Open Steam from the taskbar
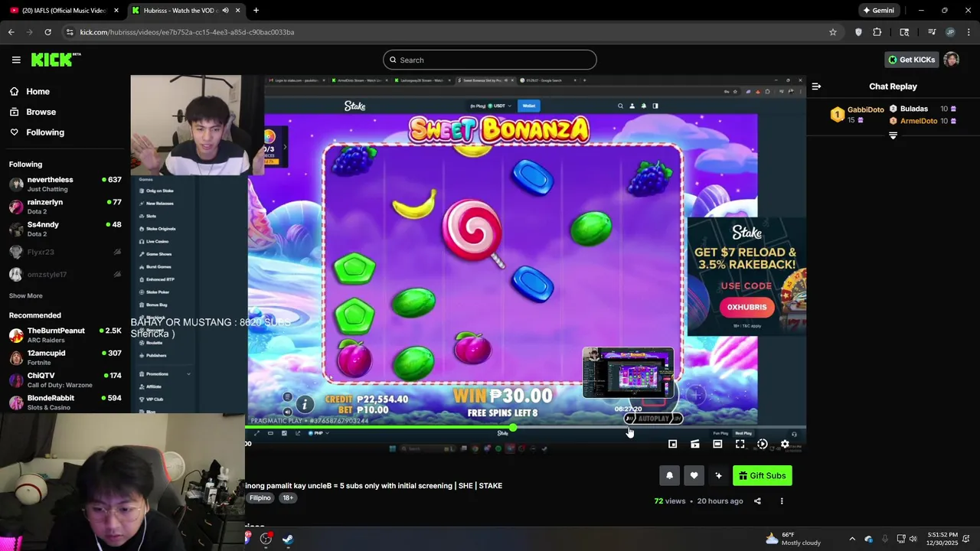The image size is (980, 551). click(288, 539)
